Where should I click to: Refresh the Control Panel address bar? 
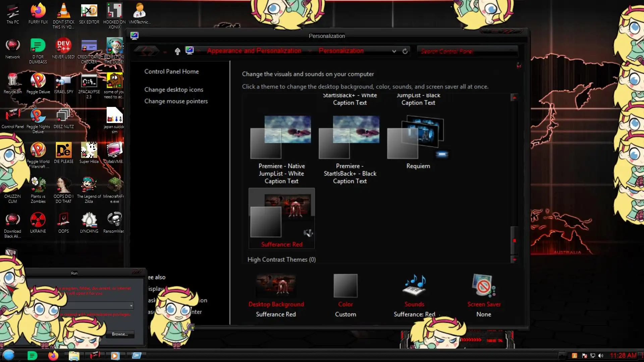tap(405, 51)
